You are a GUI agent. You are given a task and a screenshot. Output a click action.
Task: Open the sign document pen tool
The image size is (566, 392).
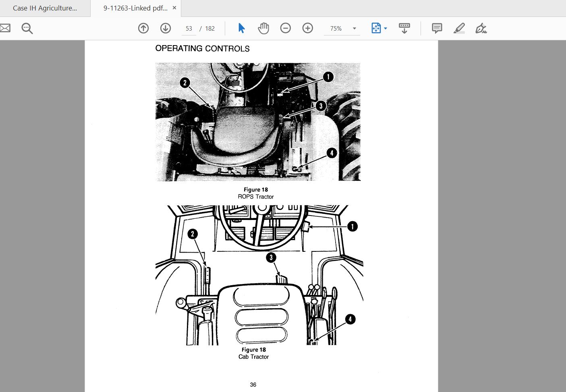click(x=481, y=28)
